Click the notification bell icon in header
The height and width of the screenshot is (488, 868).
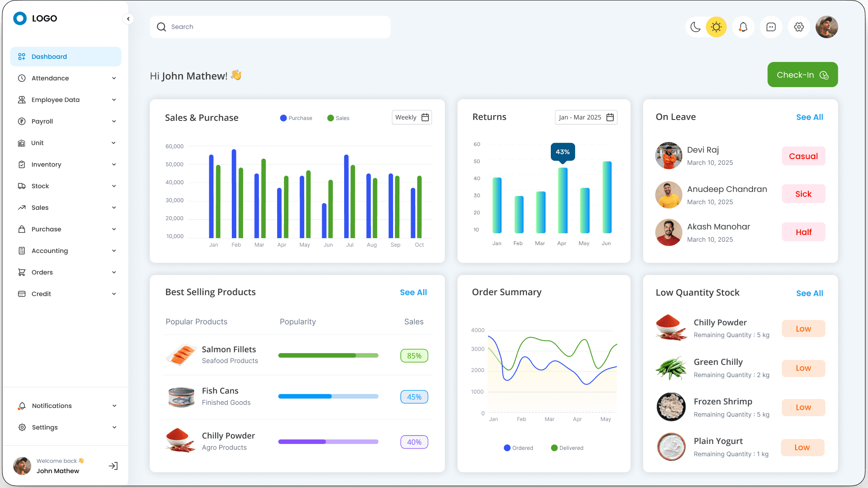pyautogui.click(x=743, y=27)
